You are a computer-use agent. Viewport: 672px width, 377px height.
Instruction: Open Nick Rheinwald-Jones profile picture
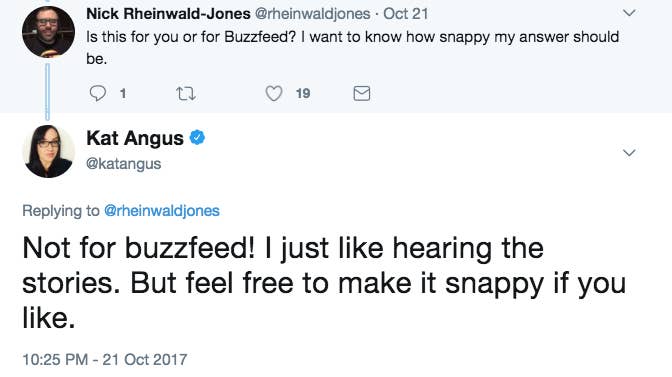coord(48,32)
